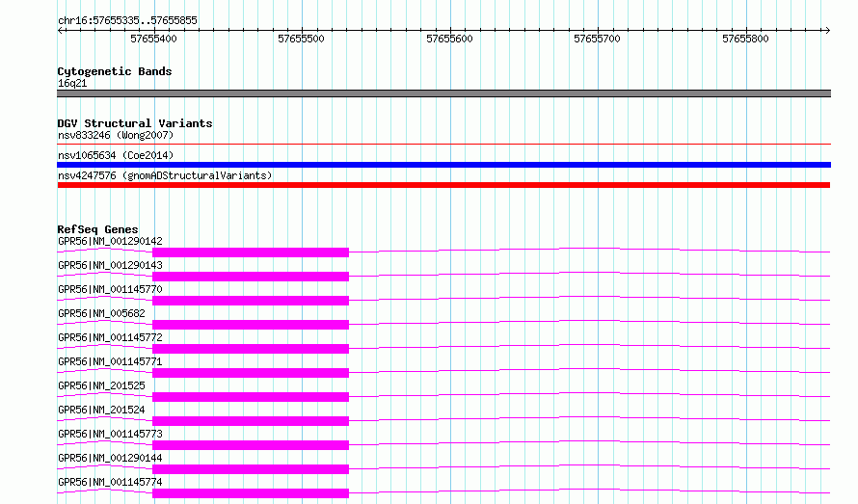Click the right arrow of the ruler
This screenshot has width=858, height=504.
827,30
